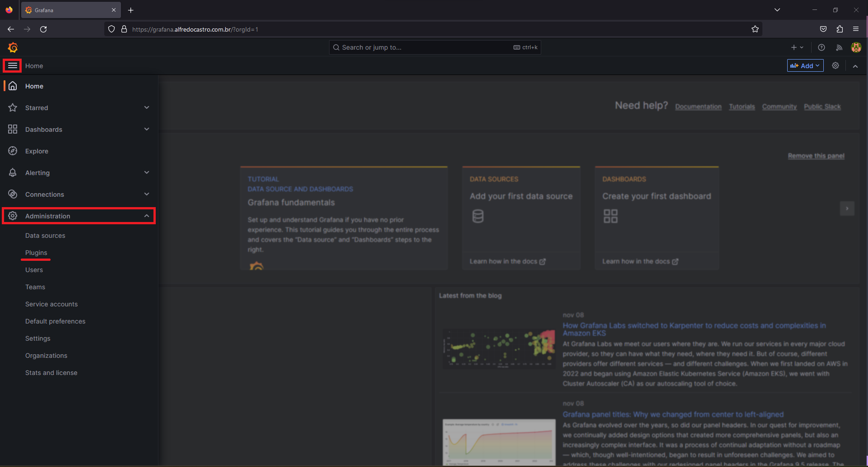
Task: Bookmark this page with star icon
Action: (x=755, y=29)
